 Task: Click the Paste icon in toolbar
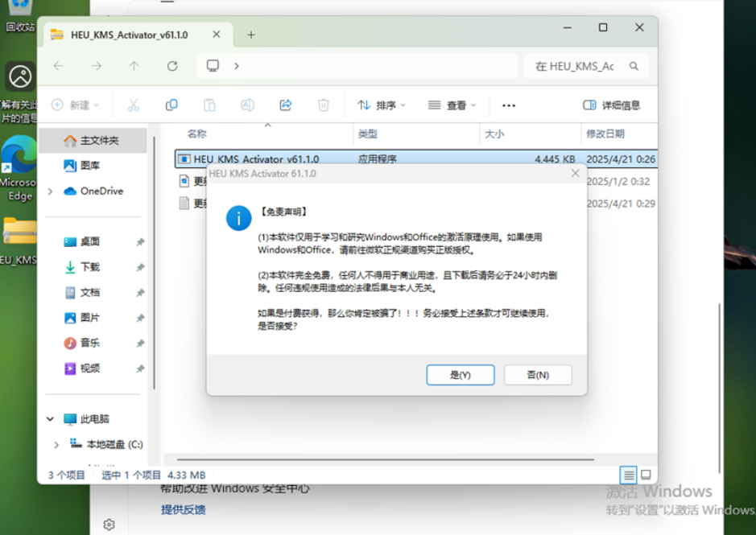tap(209, 105)
